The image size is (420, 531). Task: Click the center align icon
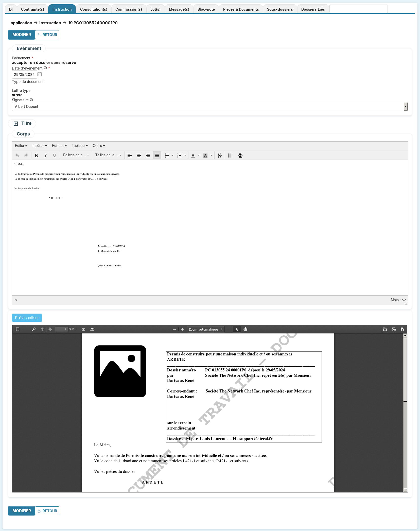139,156
